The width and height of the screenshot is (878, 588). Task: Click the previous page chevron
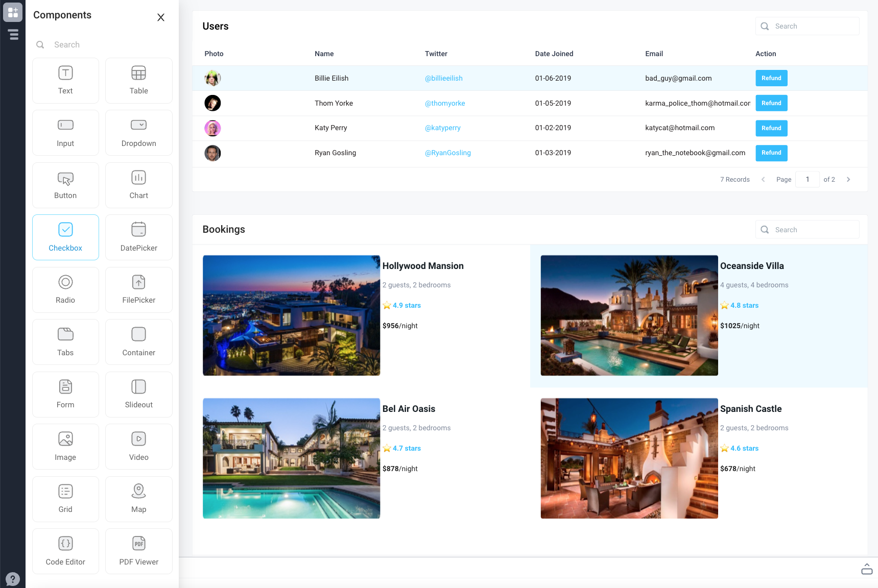click(x=763, y=179)
